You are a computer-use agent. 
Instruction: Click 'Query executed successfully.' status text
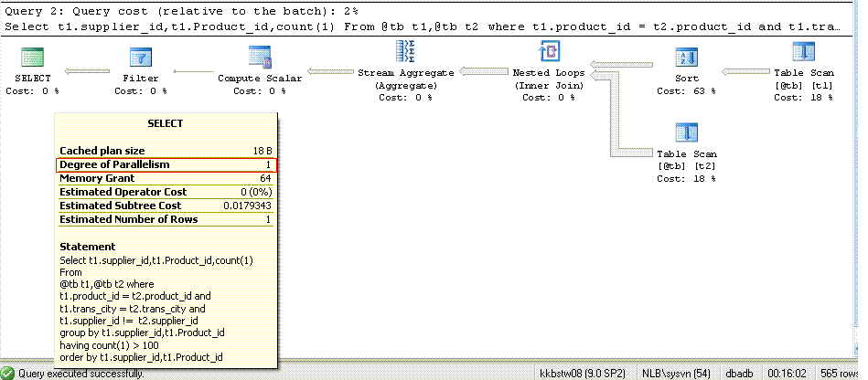(x=81, y=374)
